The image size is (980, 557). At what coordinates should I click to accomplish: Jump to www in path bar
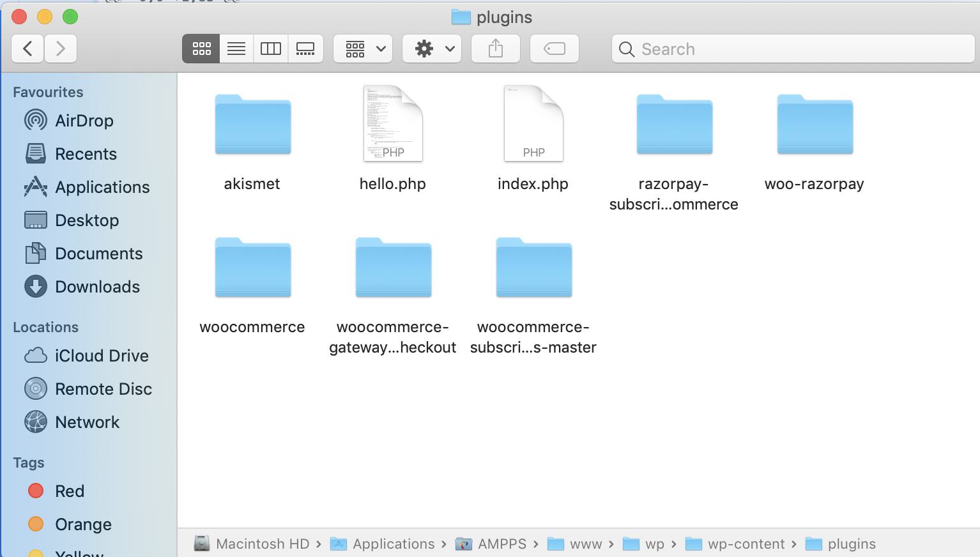point(575,544)
